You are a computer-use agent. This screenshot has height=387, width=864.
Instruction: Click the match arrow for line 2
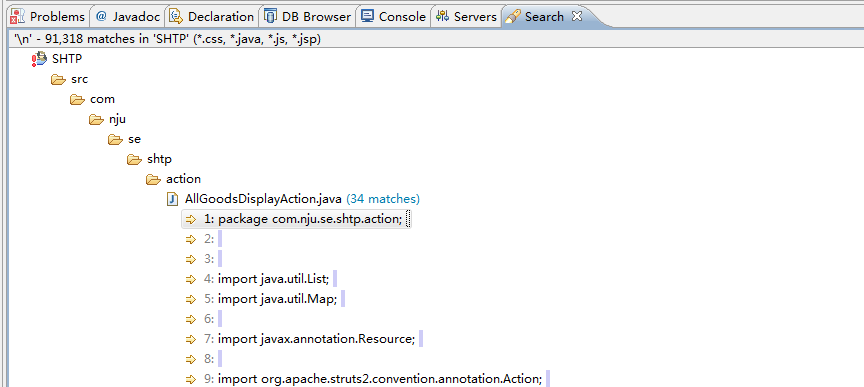click(191, 239)
